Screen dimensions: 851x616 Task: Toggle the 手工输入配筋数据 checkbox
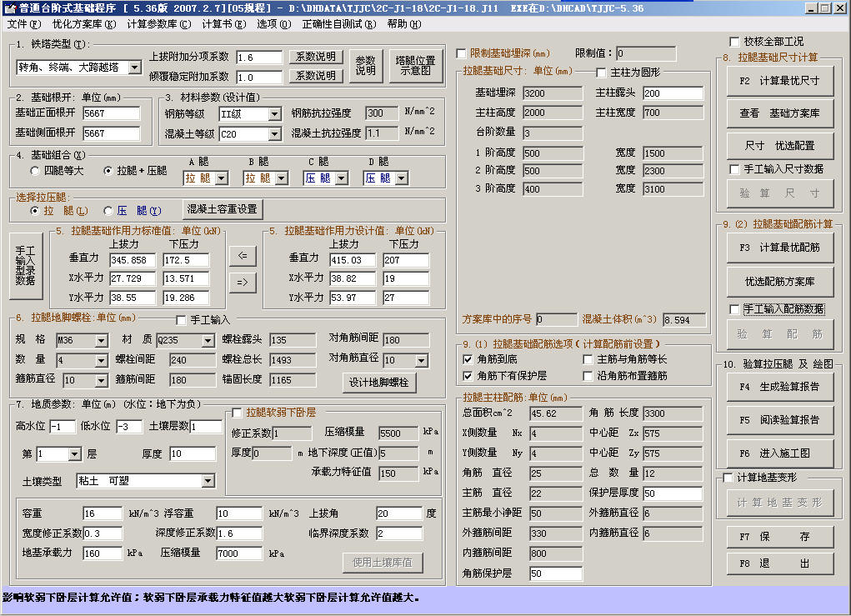click(x=734, y=309)
